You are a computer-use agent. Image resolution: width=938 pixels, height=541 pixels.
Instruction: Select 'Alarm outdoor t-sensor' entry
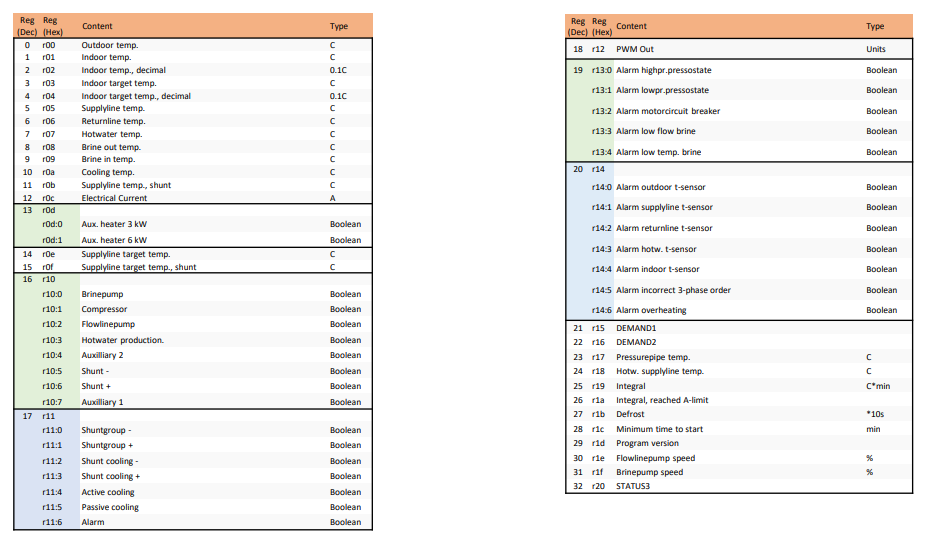click(661, 187)
